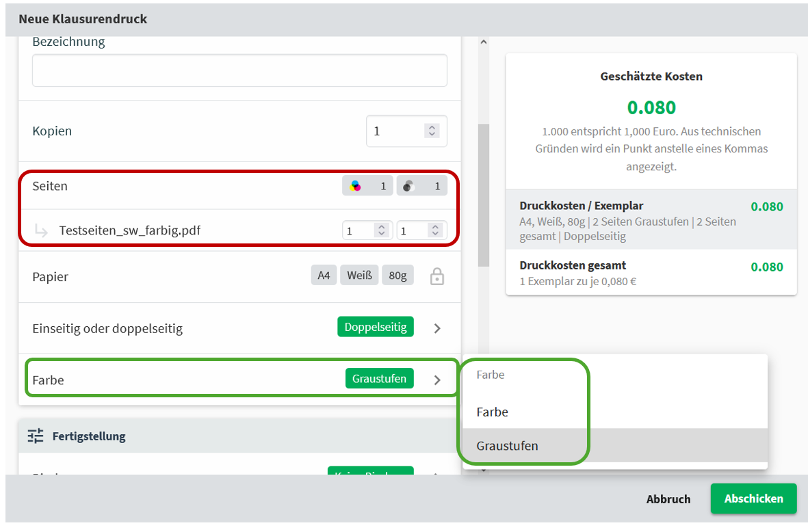
Task: Click the grayscale pages icon
Action: click(x=409, y=186)
